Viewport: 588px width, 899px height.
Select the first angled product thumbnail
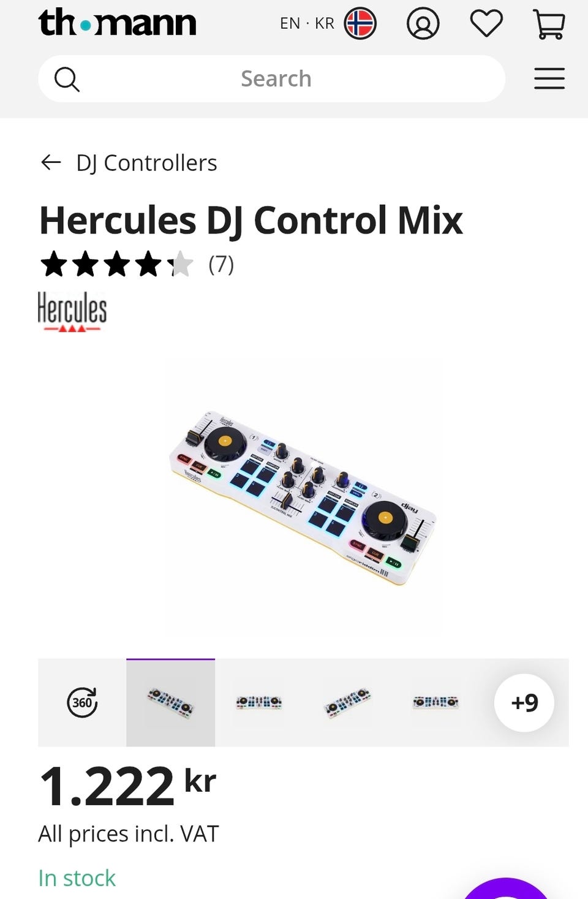(170, 702)
